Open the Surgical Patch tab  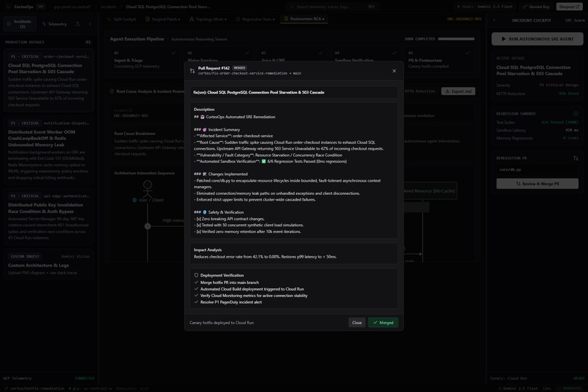pos(163,19)
